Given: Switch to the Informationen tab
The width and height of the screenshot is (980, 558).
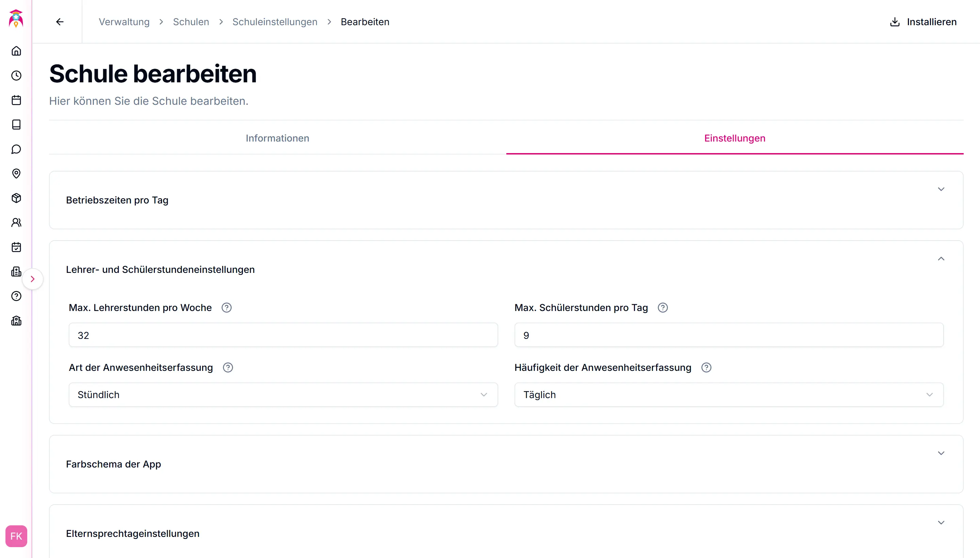Looking at the screenshot, I should 277,138.
